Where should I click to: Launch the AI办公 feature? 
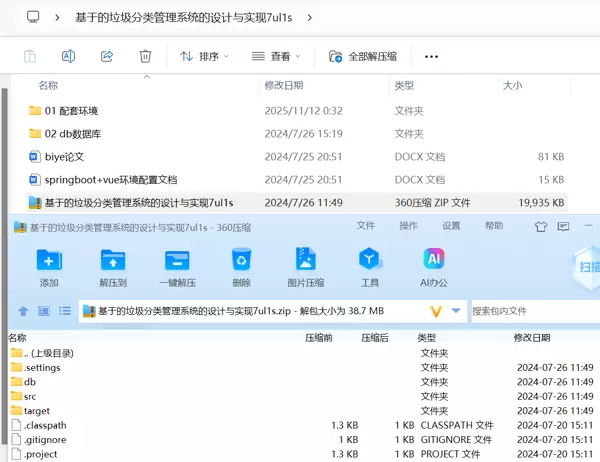click(434, 262)
